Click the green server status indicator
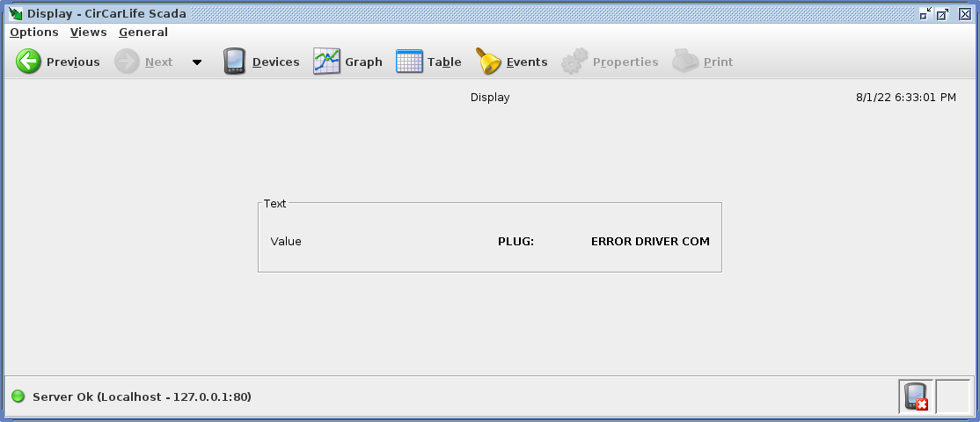 (18, 397)
